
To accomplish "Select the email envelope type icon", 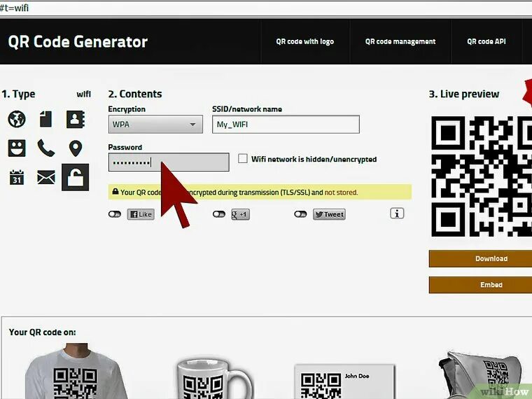I will pos(45,177).
